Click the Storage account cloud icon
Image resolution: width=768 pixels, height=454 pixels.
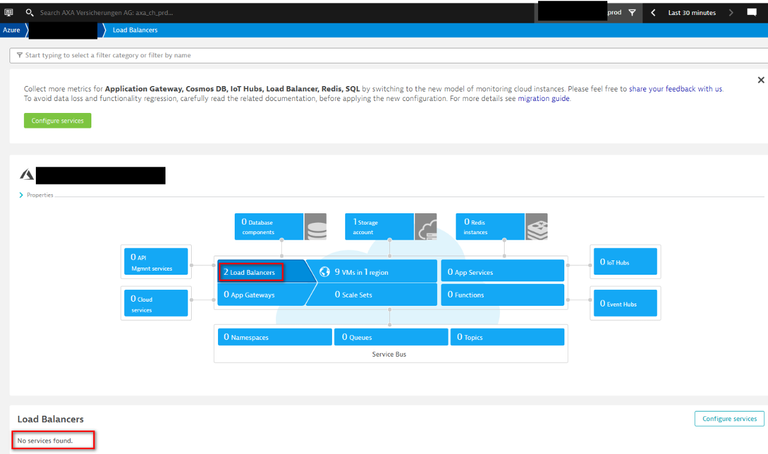426,226
